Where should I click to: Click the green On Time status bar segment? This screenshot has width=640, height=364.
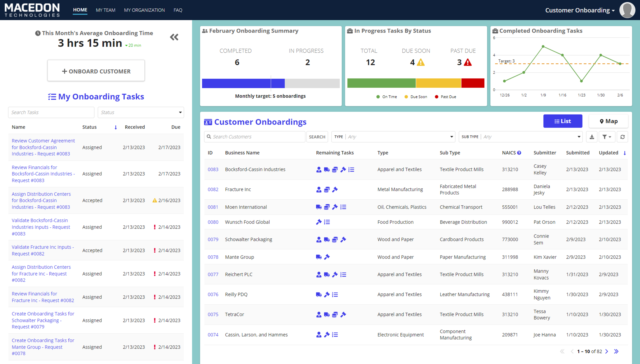(x=381, y=83)
